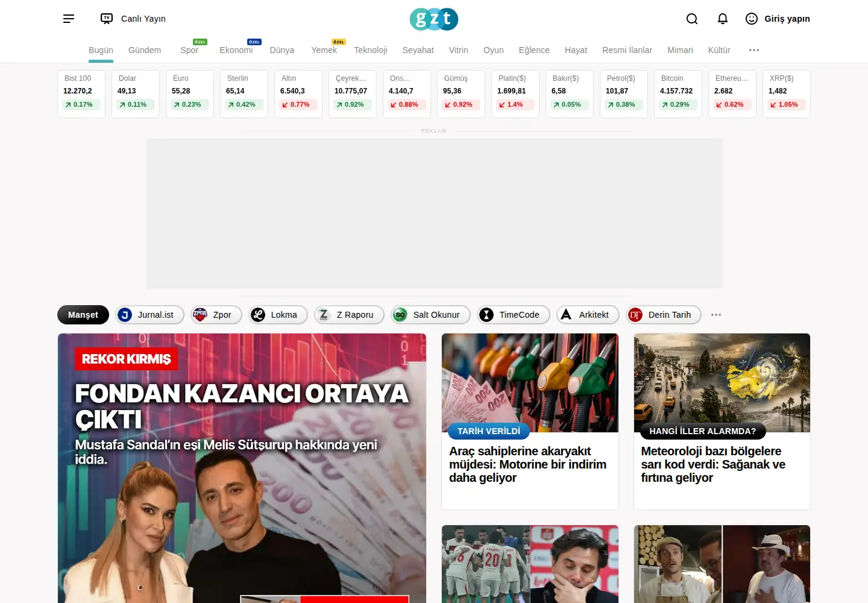Expand more channels next to Derin Tarih
The width and height of the screenshot is (868, 603).
[x=716, y=315]
